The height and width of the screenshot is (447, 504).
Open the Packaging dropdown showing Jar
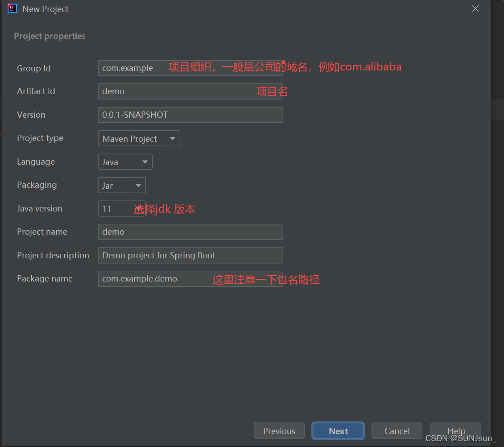pos(121,185)
